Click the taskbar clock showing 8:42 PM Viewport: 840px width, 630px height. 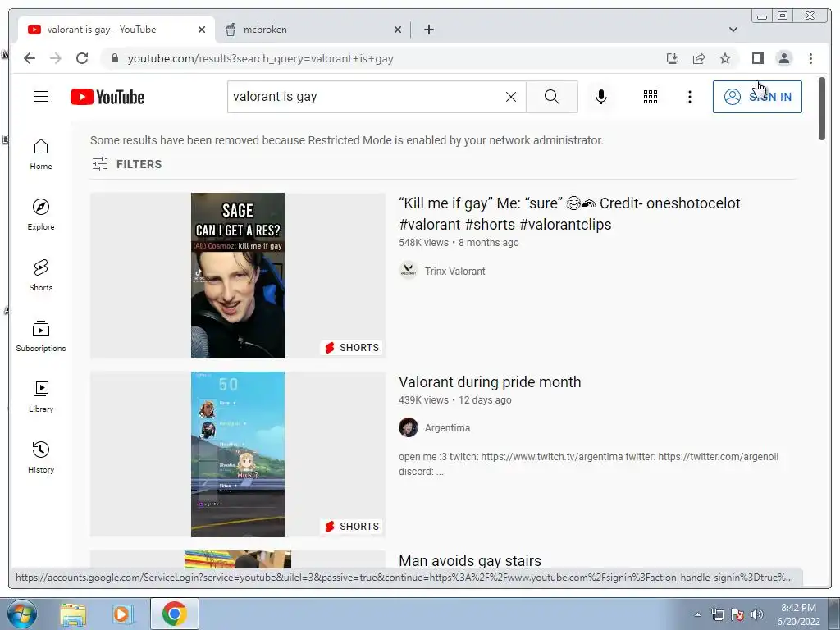pos(798,614)
